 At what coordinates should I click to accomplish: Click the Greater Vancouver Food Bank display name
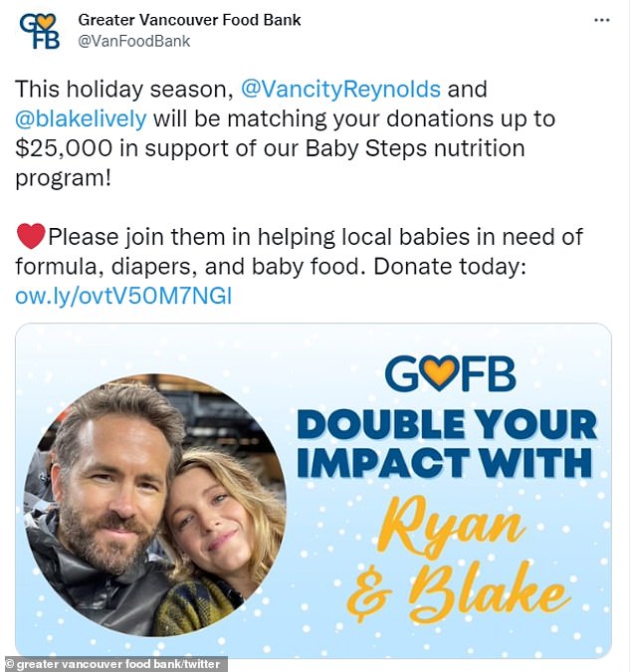click(x=188, y=20)
